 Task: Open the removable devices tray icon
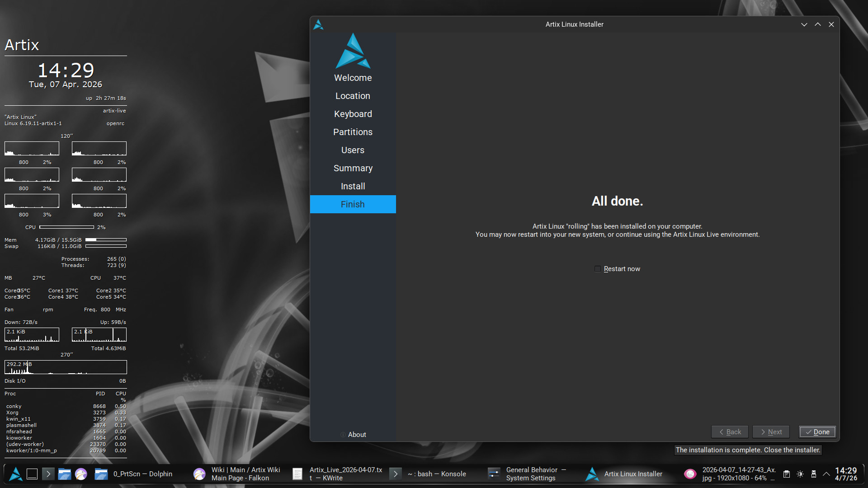(813, 474)
